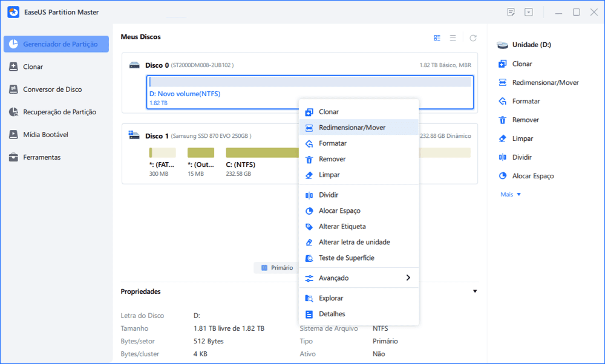605x364 pixels.
Task: Open the title bar dropdown box icon
Action: (x=529, y=12)
